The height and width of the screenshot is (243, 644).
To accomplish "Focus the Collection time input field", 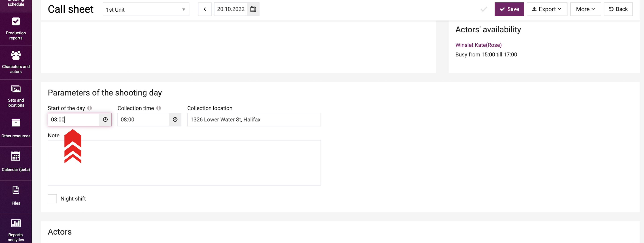I will 143,120.
